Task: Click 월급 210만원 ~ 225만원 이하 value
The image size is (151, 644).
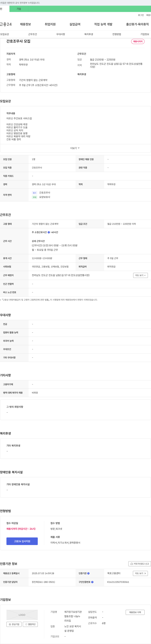Action: pyautogui.click(x=122, y=224)
